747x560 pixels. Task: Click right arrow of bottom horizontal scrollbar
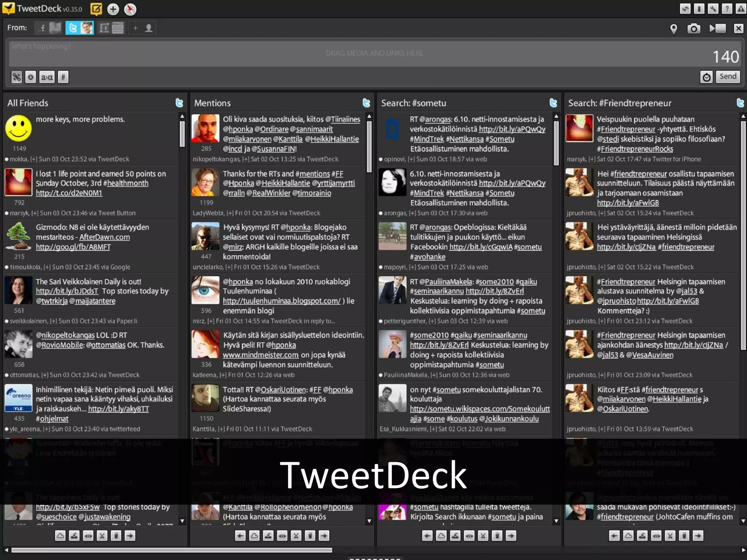pyautogui.click(x=743, y=550)
